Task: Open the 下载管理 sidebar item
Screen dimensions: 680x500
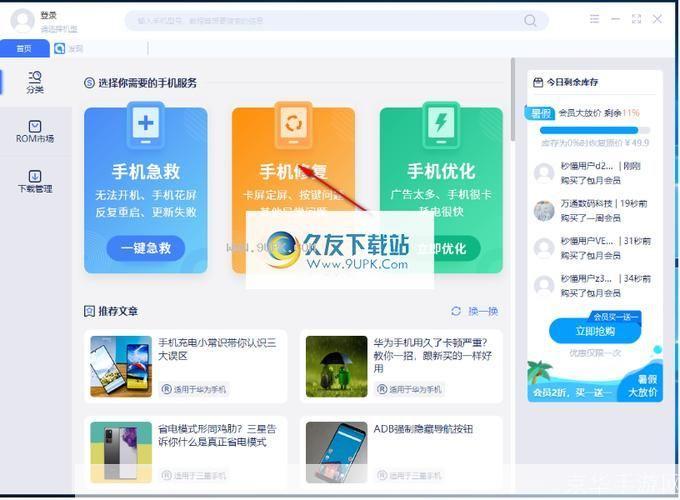Action: pos(35,181)
